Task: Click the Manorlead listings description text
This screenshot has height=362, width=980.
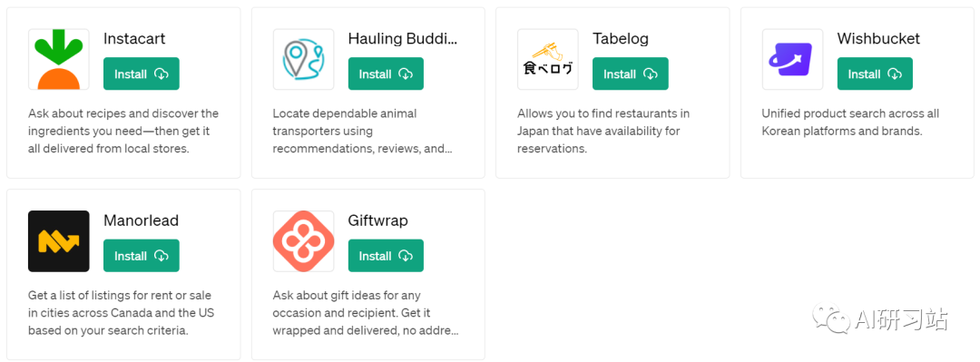Action: coord(122,313)
